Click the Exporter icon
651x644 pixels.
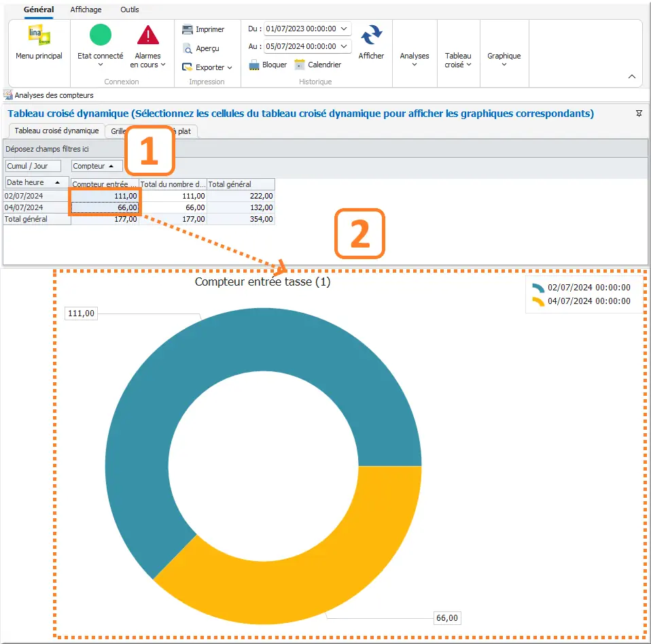tap(188, 67)
